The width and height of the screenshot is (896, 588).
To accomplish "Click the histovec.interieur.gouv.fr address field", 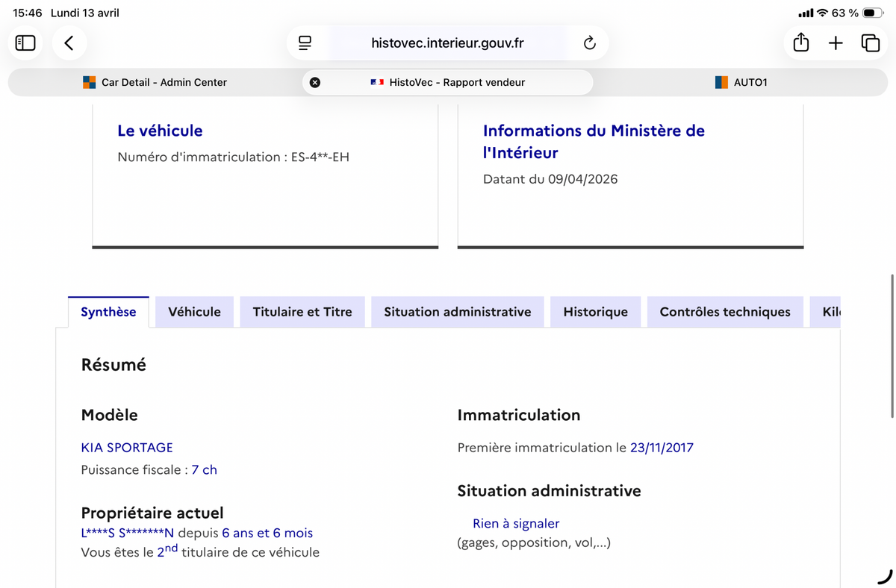I will pos(448,43).
